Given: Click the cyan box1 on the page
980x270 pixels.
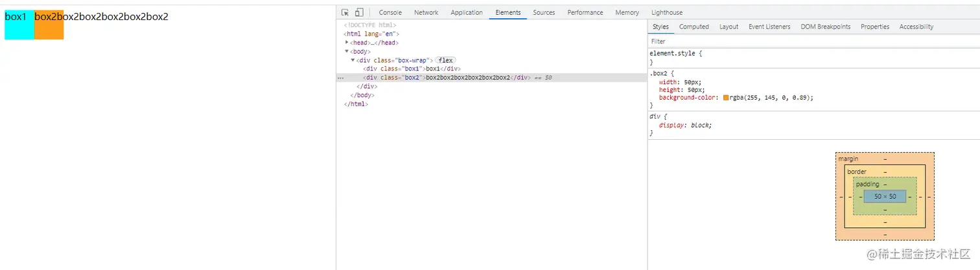Looking at the screenshot, I should click(x=19, y=25).
